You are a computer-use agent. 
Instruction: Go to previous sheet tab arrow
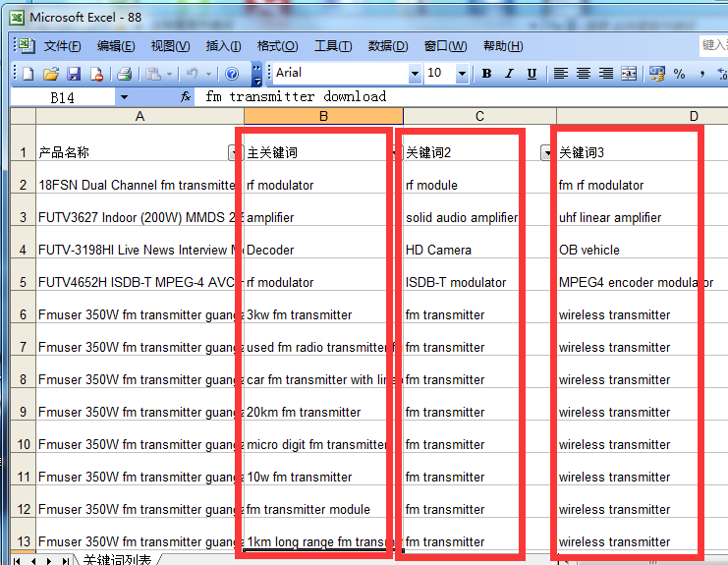tap(33, 561)
